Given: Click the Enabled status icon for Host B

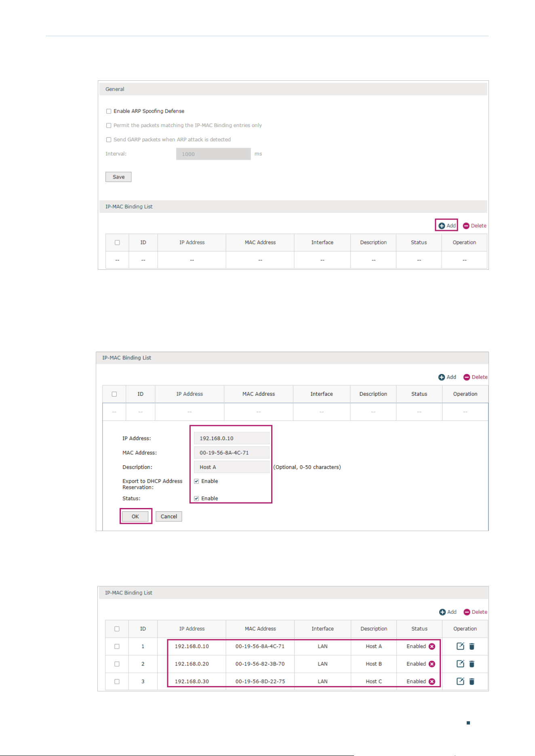Looking at the screenshot, I should click(432, 664).
